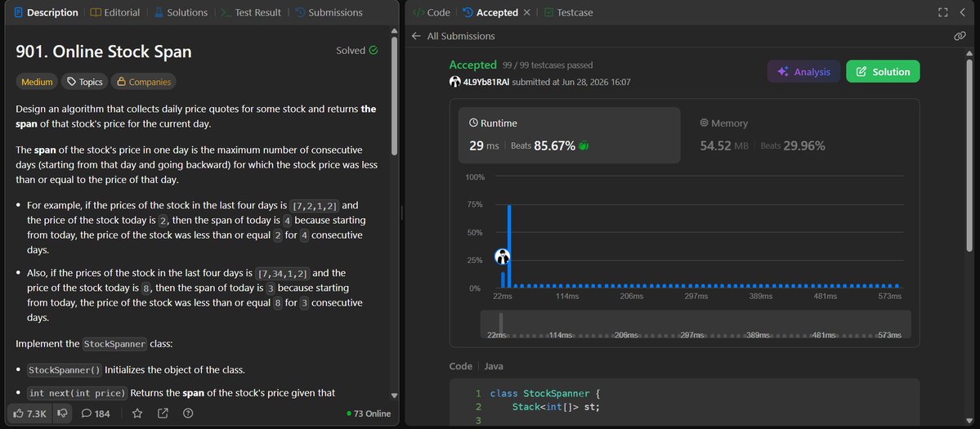Select the Memory stats card

pos(799,135)
